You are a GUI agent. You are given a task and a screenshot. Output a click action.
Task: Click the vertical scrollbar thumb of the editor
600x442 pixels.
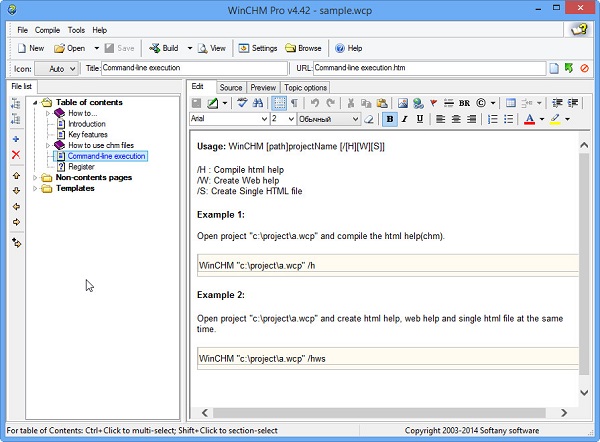584,264
